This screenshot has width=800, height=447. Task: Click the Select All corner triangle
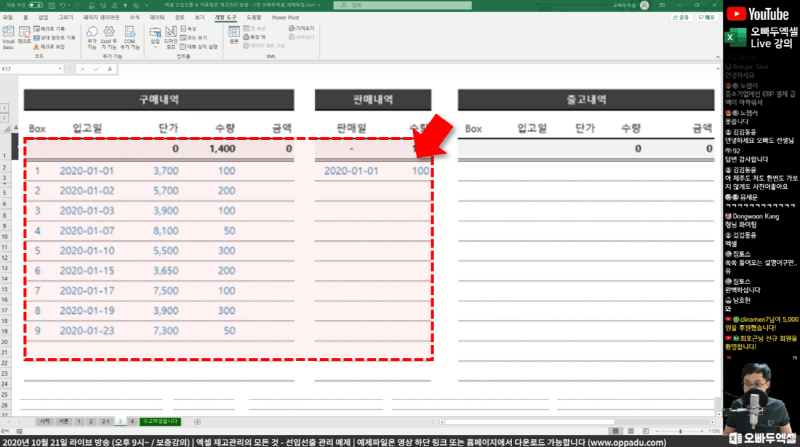click(7, 129)
